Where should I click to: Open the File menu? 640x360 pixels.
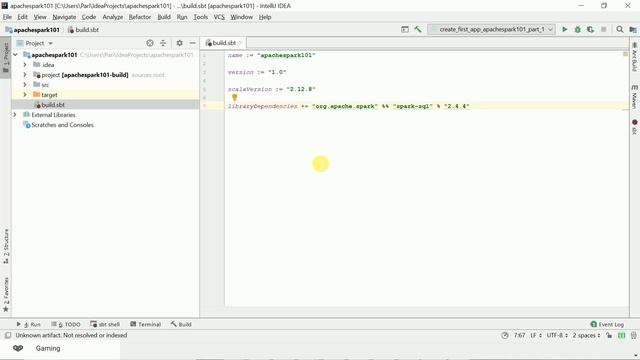pos(7,17)
